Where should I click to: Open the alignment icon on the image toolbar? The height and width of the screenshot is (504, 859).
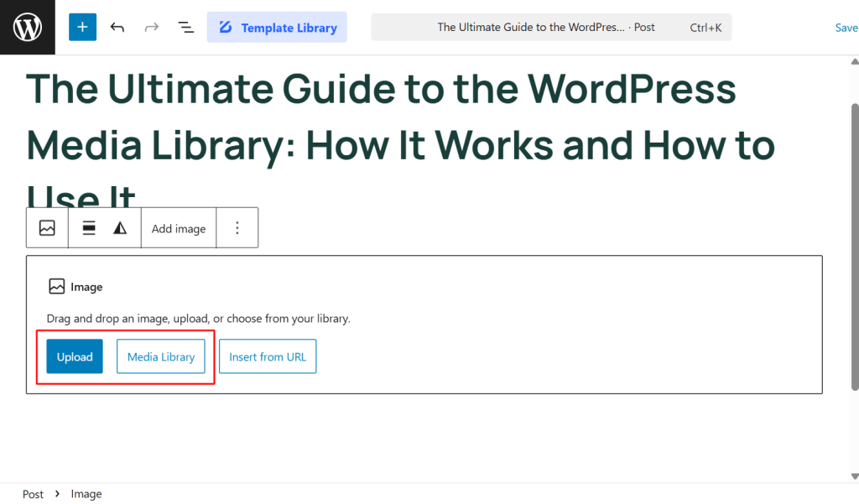(88, 227)
